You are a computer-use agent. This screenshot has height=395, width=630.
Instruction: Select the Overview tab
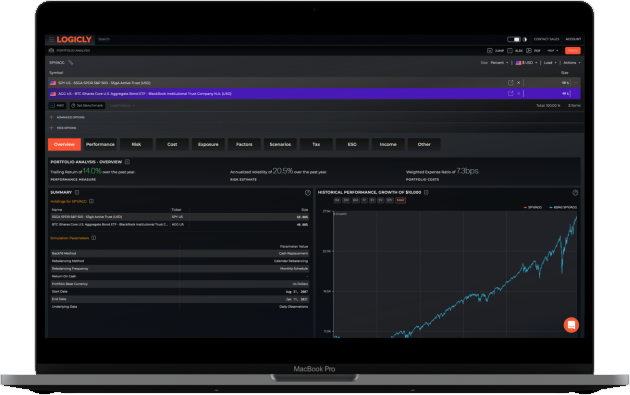click(x=64, y=144)
